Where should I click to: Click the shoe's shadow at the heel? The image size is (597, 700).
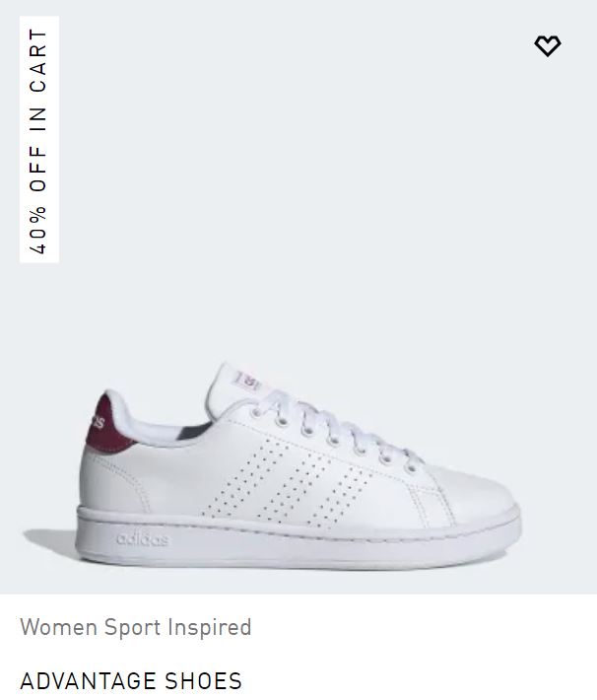click(49, 541)
